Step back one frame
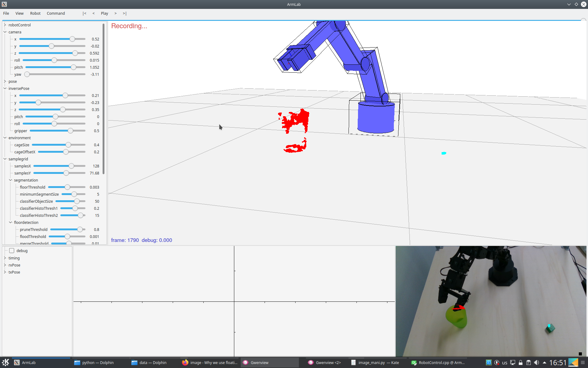Image resolution: width=588 pixels, height=368 pixels. pyautogui.click(x=93, y=13)
